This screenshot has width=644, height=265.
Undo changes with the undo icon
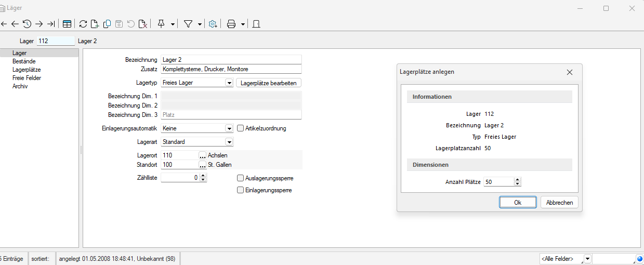click(x=130, y=24)
